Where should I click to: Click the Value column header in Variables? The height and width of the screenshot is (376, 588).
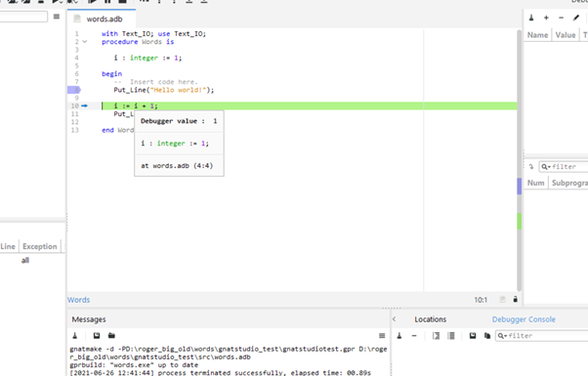pos(566,35)
